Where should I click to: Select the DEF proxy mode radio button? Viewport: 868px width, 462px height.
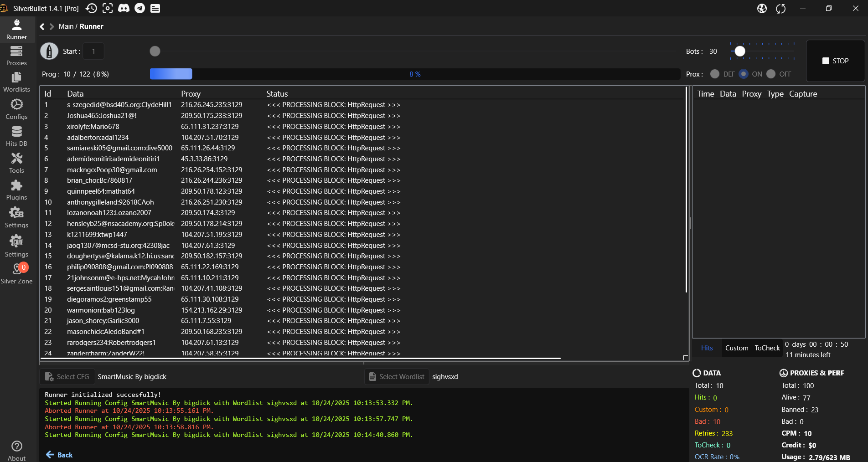[715, 74]
